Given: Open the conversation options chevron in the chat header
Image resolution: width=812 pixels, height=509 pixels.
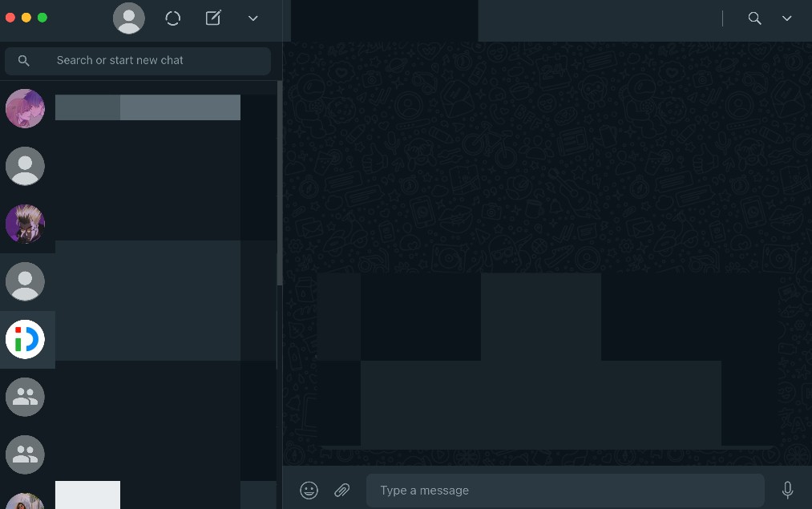Looking at the screenshot, I should tap(786, 18).
